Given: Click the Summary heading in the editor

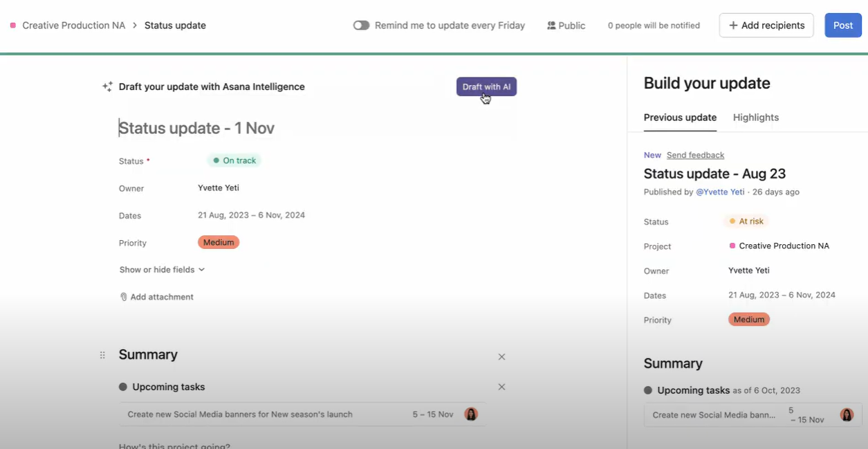Looking at the screenshot, I should click(x=148, y=355).
